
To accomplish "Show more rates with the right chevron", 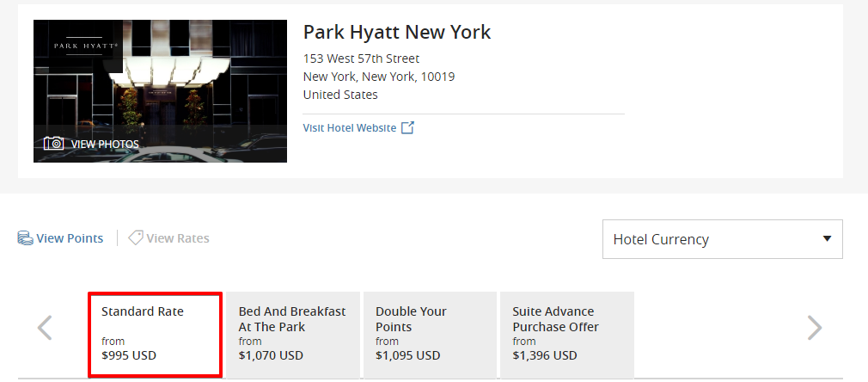I will (814, 328).
